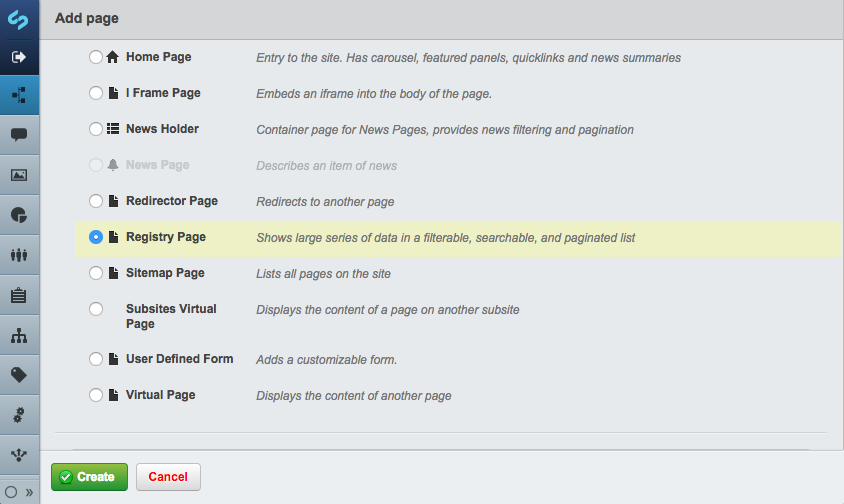Click the house icon beside Home Page
The height and width of the screenshot is (504, 844).
point(112,57)
